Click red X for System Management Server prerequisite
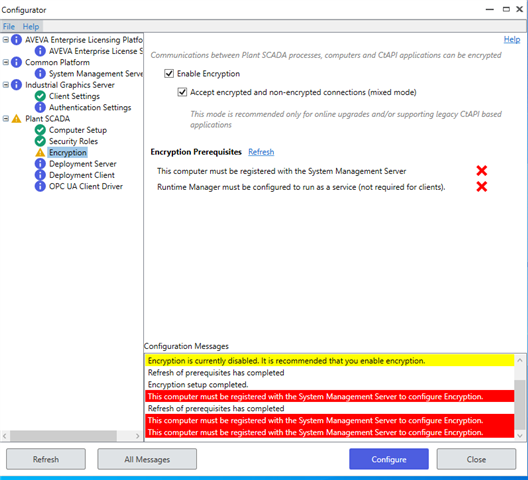This screenshot has height=480, width=528. coord(482,171)
